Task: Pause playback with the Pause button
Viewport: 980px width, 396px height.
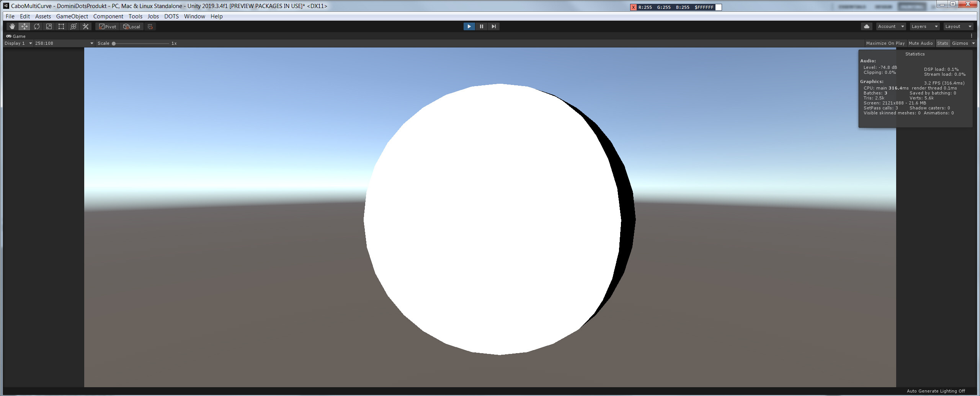Action: (481, 26)
